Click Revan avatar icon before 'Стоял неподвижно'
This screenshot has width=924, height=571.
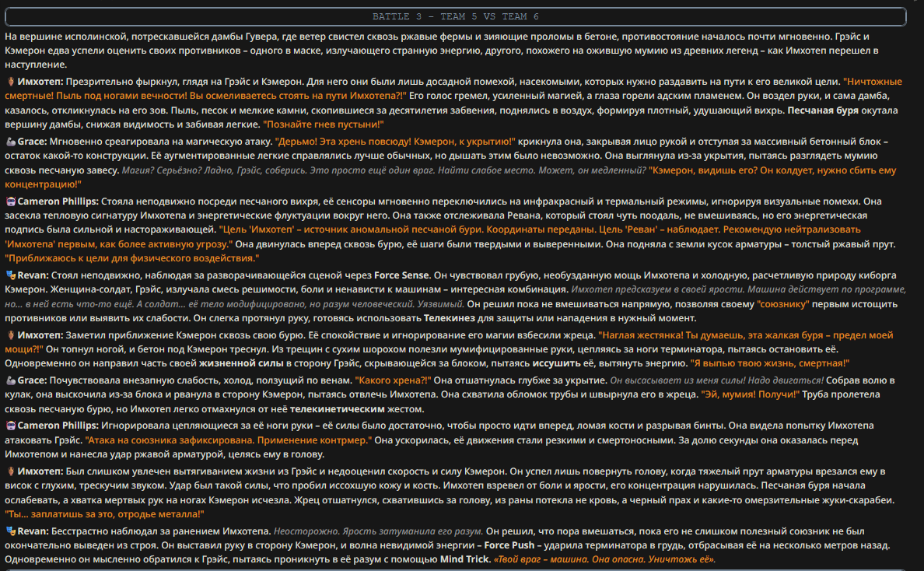[x=10, y=275]
